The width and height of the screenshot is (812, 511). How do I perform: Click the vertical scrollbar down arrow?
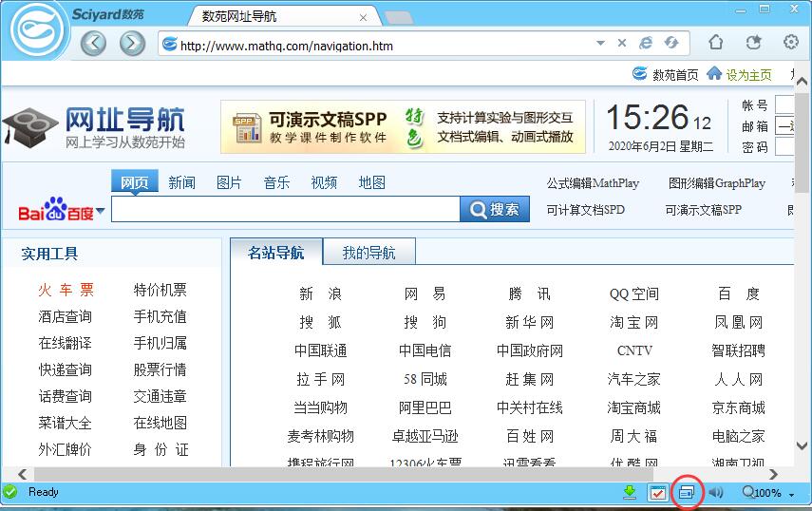coord(802,445)
